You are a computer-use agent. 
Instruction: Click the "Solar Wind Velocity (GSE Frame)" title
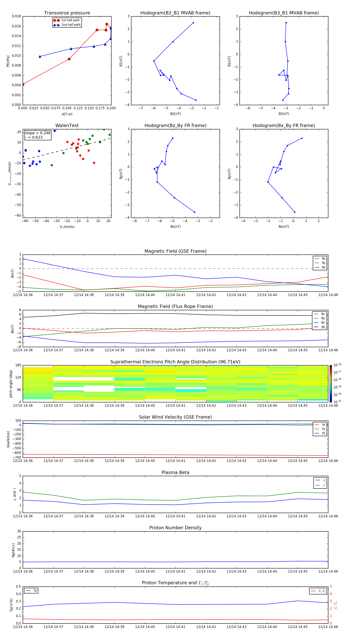pos(175,417)
